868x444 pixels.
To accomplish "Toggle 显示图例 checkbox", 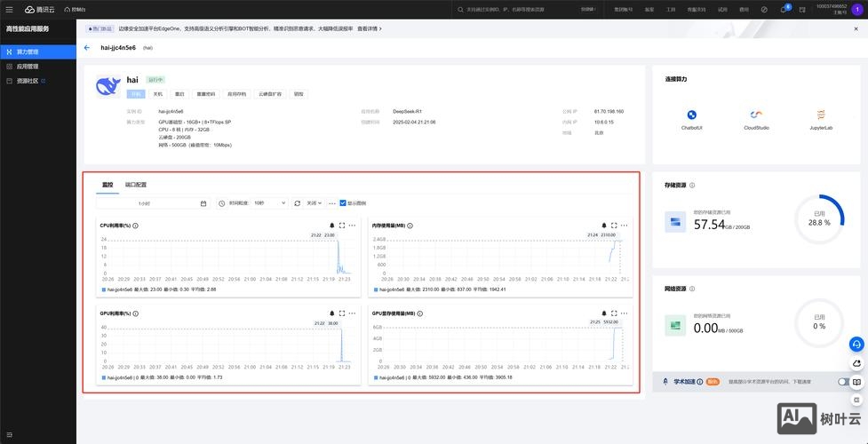I will 344,203.
